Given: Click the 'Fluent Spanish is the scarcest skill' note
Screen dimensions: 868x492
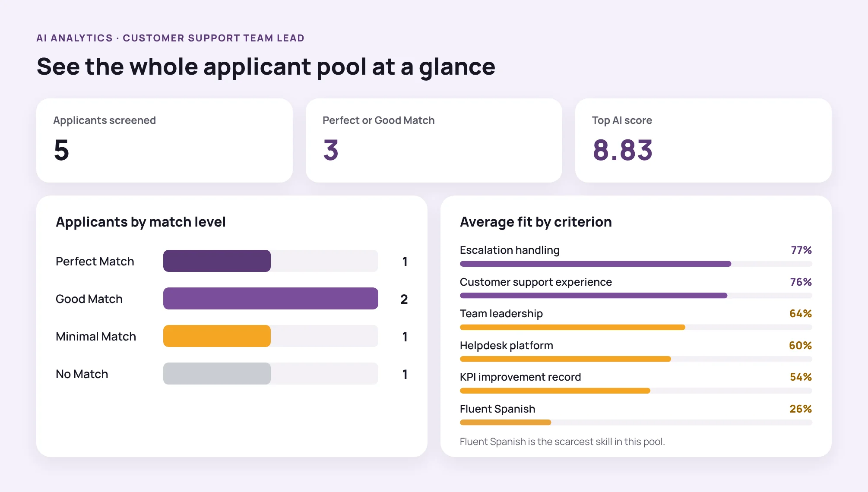Looking at the screenshot, I should point(562,442).
